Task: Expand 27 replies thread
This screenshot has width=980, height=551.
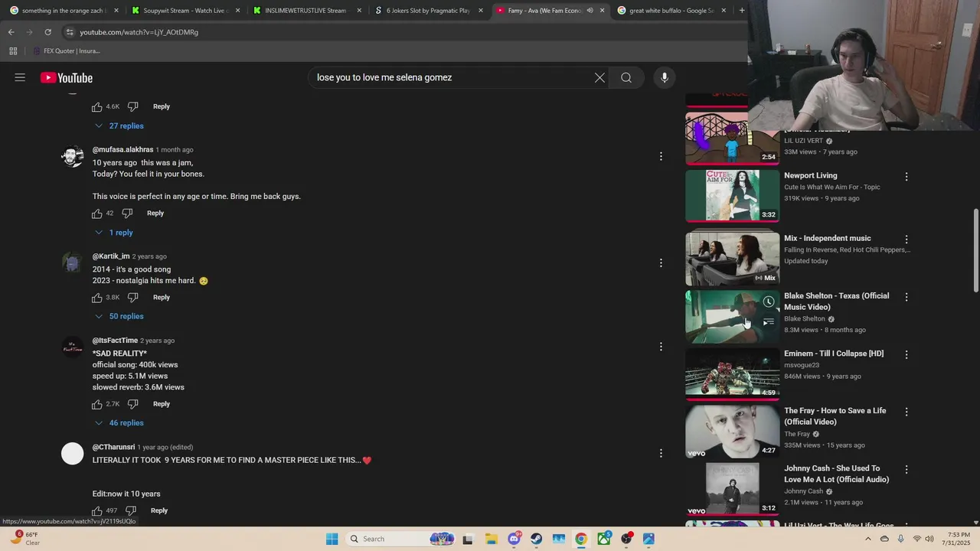Action: pos(119,126)
